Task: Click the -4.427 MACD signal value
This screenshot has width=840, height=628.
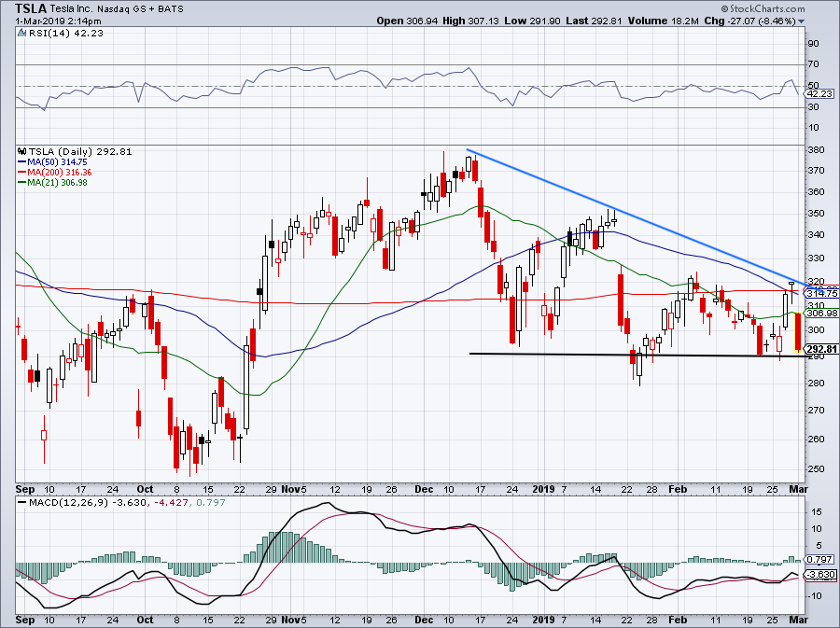Action: tap(170, 503)
